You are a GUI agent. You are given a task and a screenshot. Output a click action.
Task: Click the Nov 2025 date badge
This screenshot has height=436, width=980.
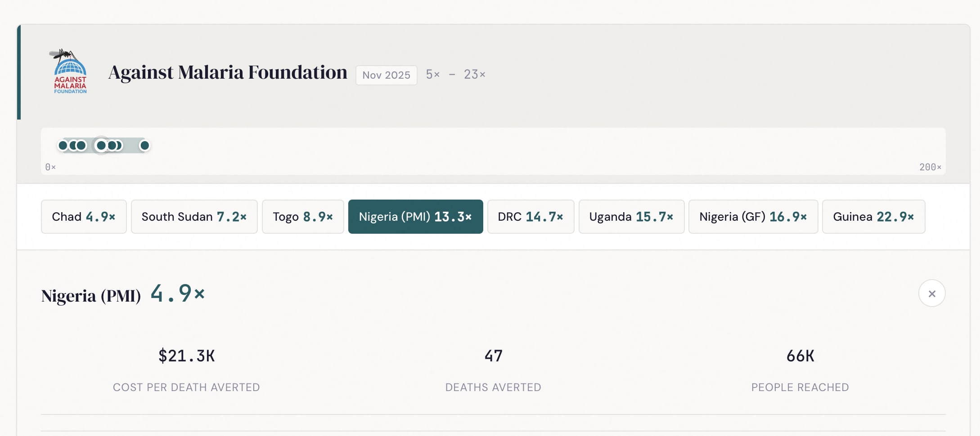tap(386, 75)
